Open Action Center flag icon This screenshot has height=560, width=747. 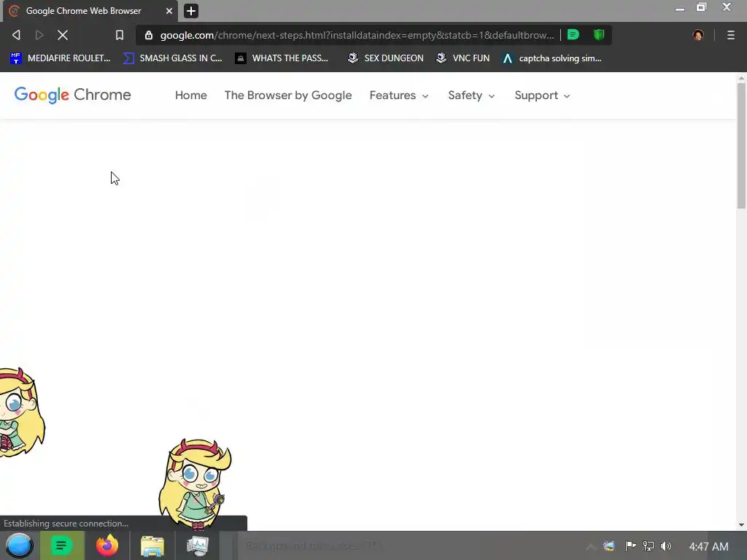tap(630, 545)
